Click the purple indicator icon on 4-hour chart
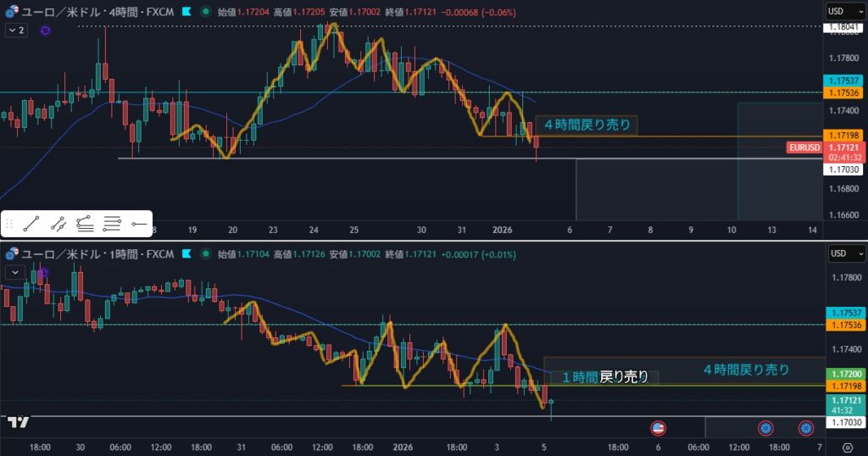The height and width of the screenshot is (456, 868). (45, 30)
